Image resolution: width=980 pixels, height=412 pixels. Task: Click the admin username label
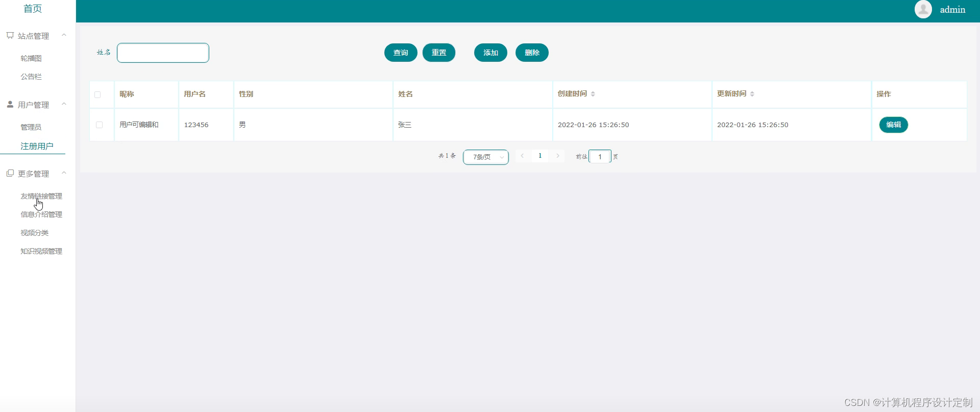[x=952, y=10]
